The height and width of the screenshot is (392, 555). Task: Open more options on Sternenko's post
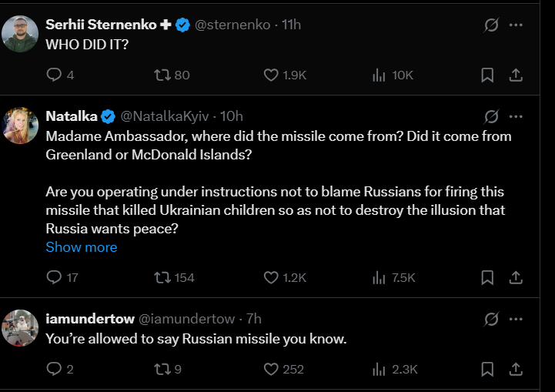click(x=517, y=25)
